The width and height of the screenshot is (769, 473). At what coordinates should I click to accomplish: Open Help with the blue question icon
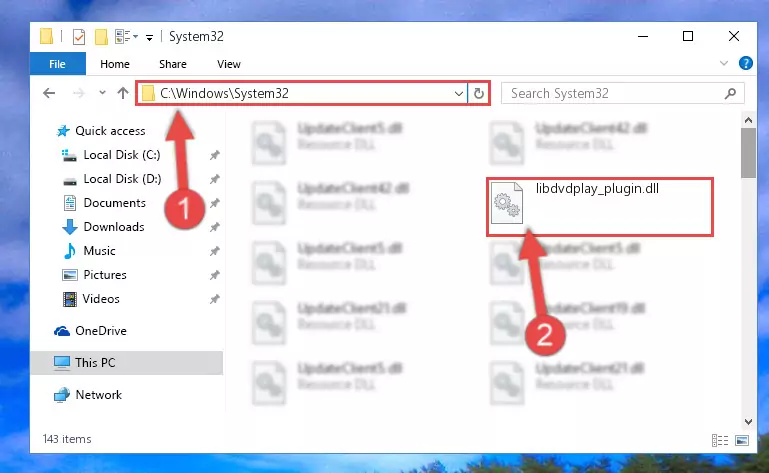(x=745, y=63)
